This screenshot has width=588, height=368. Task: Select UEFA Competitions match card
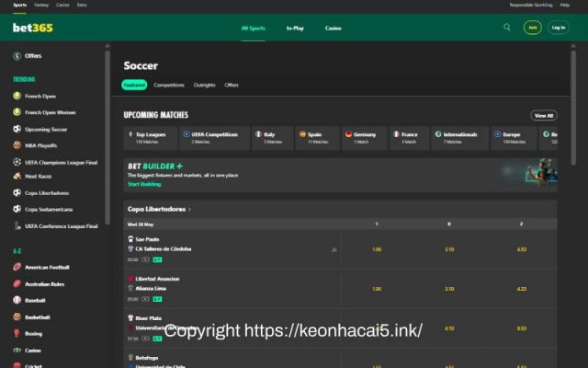[214, 138]
